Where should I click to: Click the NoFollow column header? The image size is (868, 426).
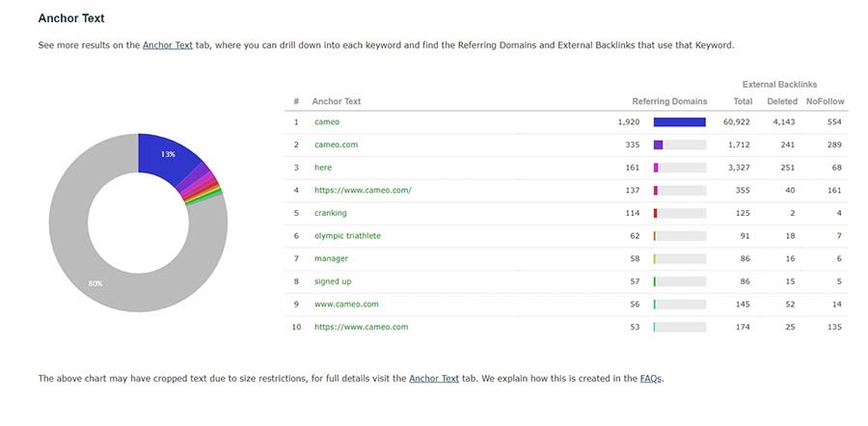pos(825,101)
